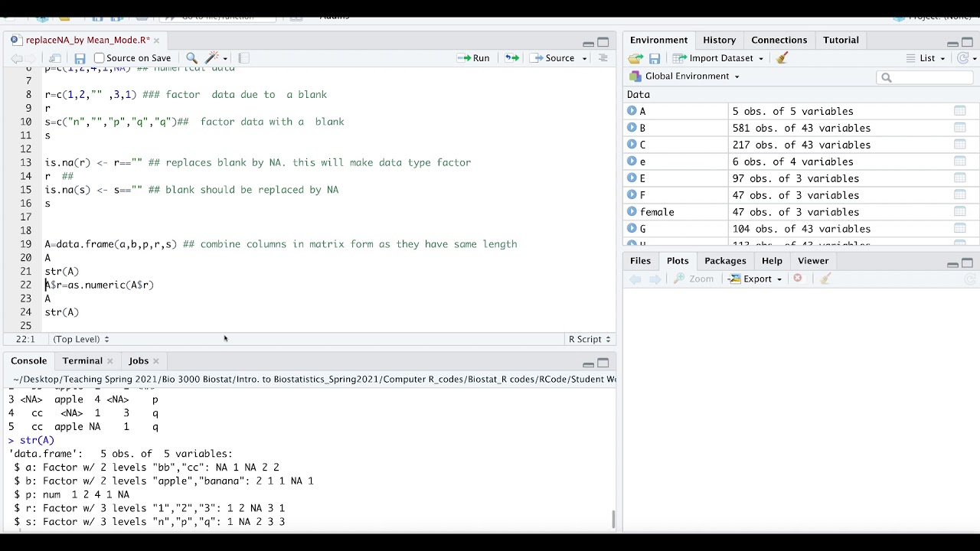980x551 pixels.
Task: Clear all plots with broom icon
Action: (x=825, y=279)
